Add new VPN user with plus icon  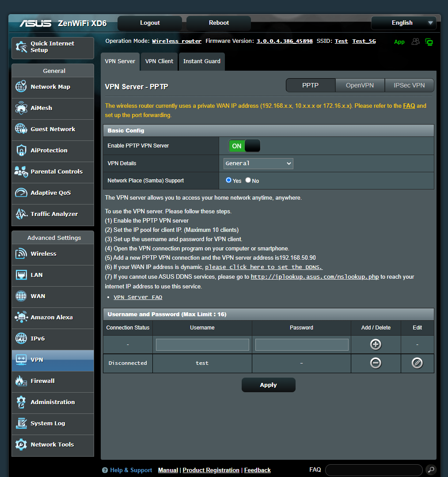[376, 344]
